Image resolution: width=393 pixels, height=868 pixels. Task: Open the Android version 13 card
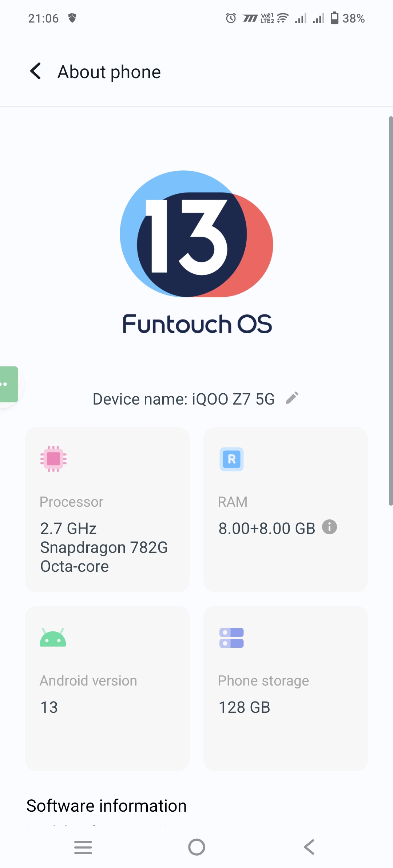tap(107, 688)
